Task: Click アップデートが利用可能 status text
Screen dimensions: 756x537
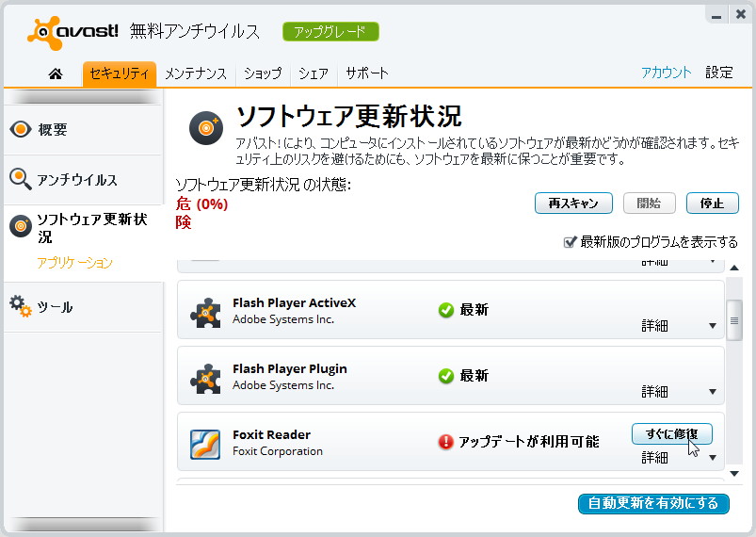Action: 528,442
